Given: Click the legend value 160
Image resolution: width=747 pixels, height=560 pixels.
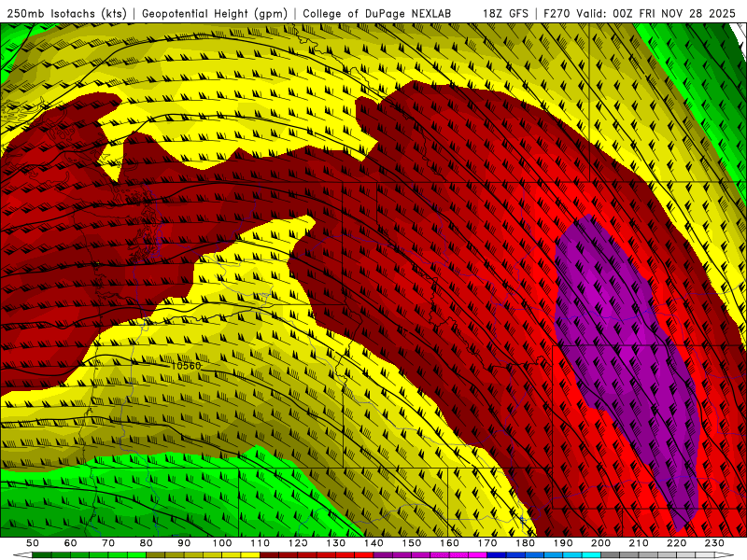Looking at the screenshot, I should 450,543.
